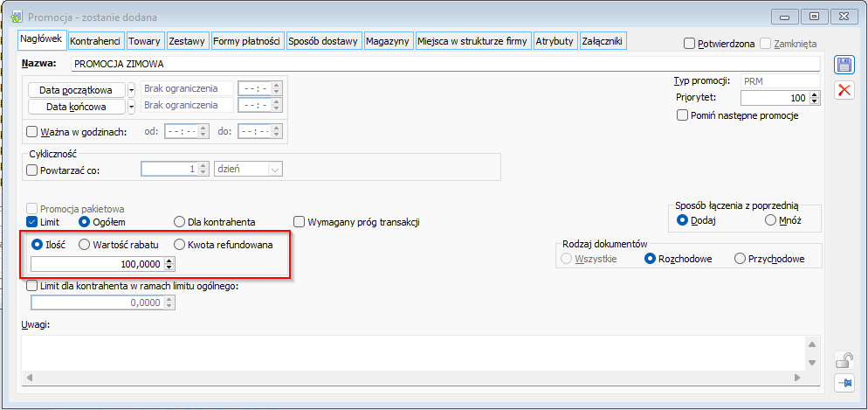Open the Magazyny tab

coord(388,41)
